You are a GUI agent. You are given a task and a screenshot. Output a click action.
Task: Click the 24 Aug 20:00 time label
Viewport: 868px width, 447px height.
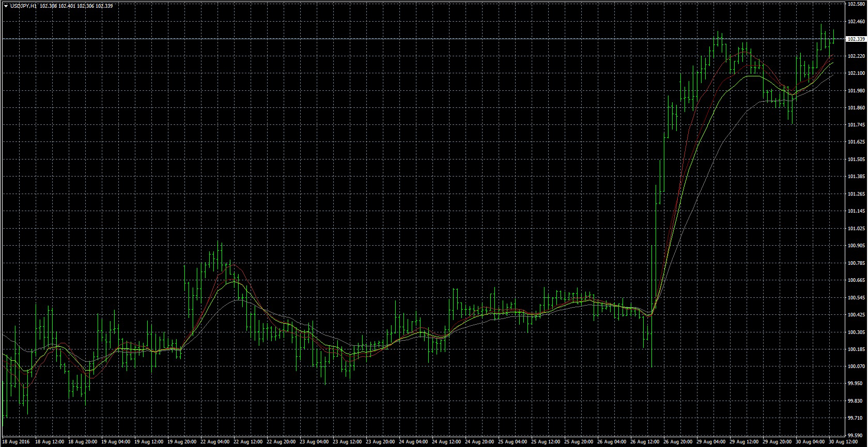[479, 442]
